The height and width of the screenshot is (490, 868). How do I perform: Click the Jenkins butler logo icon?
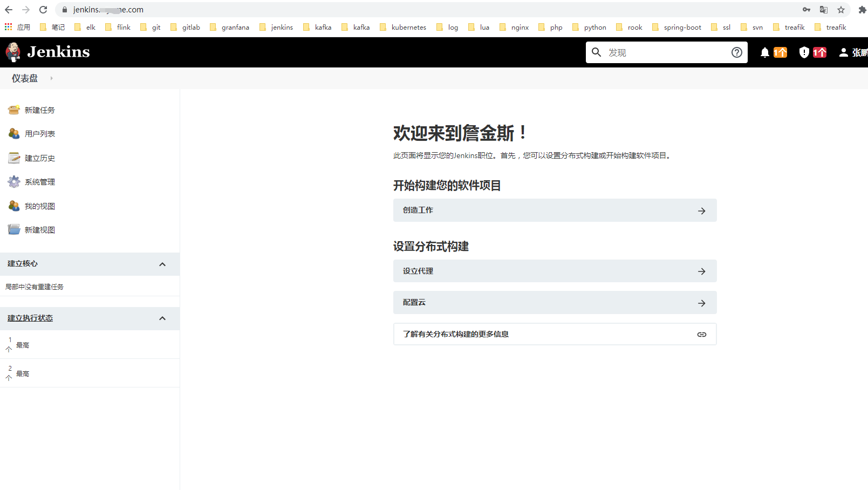click(x=13, y=52)
